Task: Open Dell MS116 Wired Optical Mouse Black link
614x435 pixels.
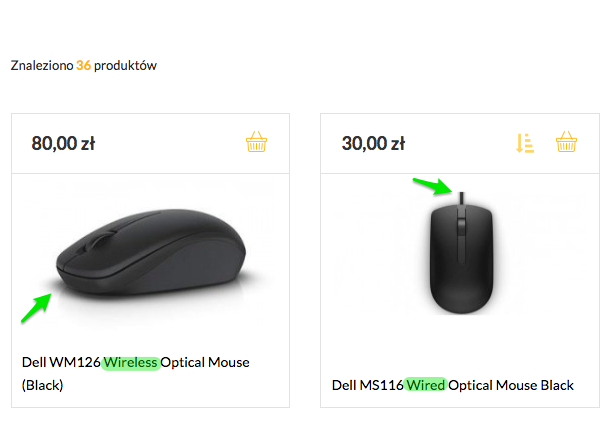Action: pos(453,385)
